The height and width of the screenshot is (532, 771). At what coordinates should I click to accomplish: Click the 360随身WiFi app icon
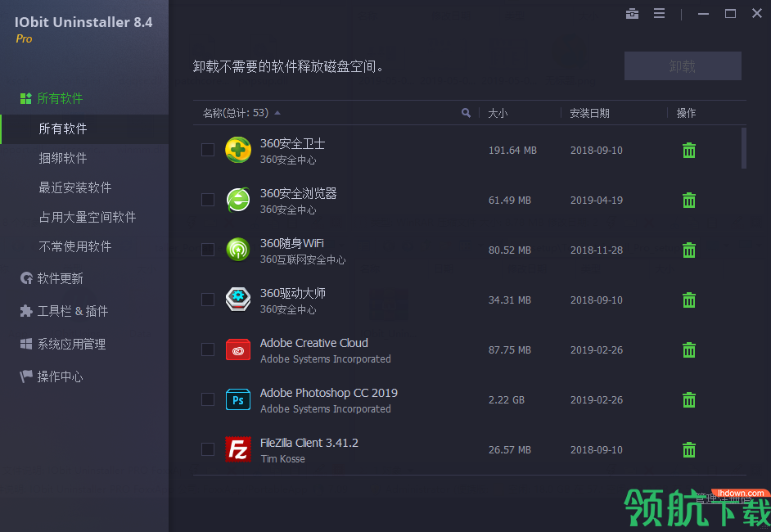point(238,250)
